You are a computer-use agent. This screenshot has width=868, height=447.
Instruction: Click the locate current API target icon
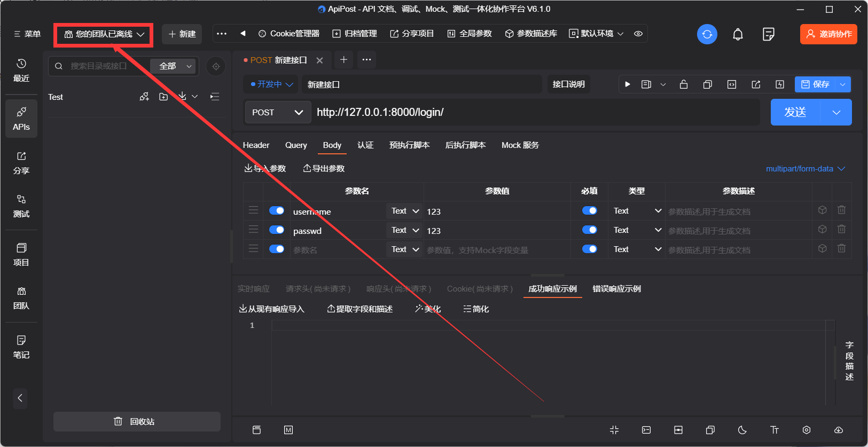pyautogui.click(x=216, y=66)
